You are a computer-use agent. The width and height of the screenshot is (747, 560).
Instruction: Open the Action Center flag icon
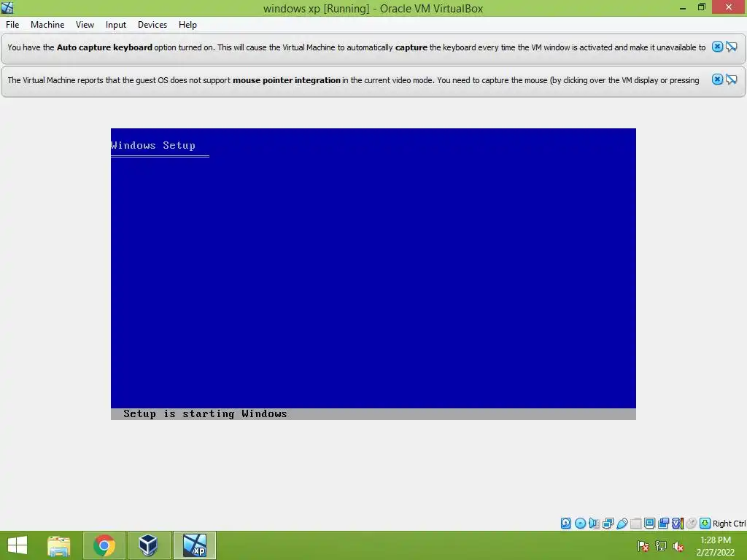tap(643, 545)
